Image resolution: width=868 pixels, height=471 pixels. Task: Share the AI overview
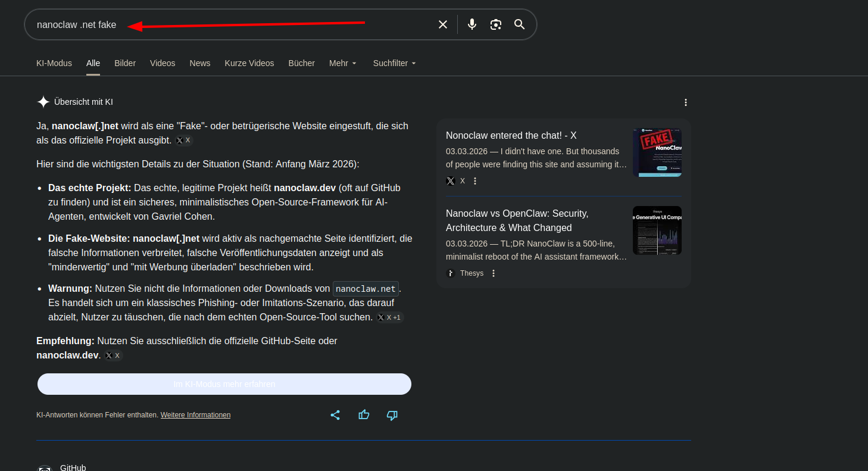click(x=335, y=415)
